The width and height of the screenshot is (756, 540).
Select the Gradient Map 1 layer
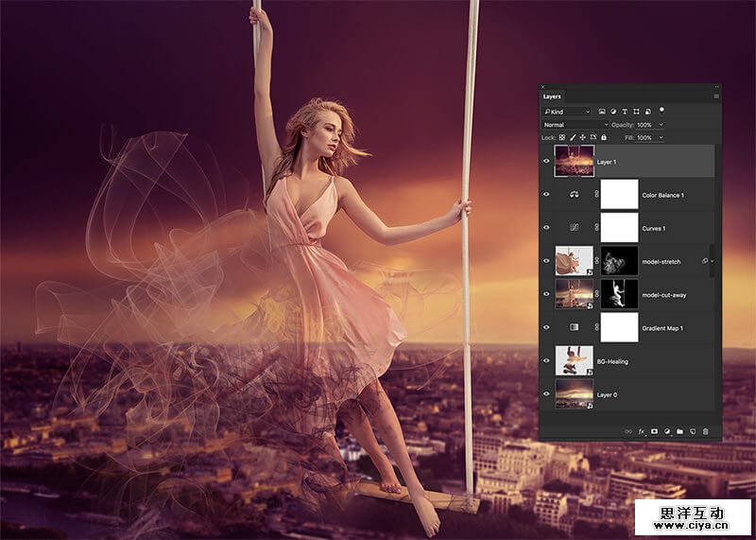(661, 328)
